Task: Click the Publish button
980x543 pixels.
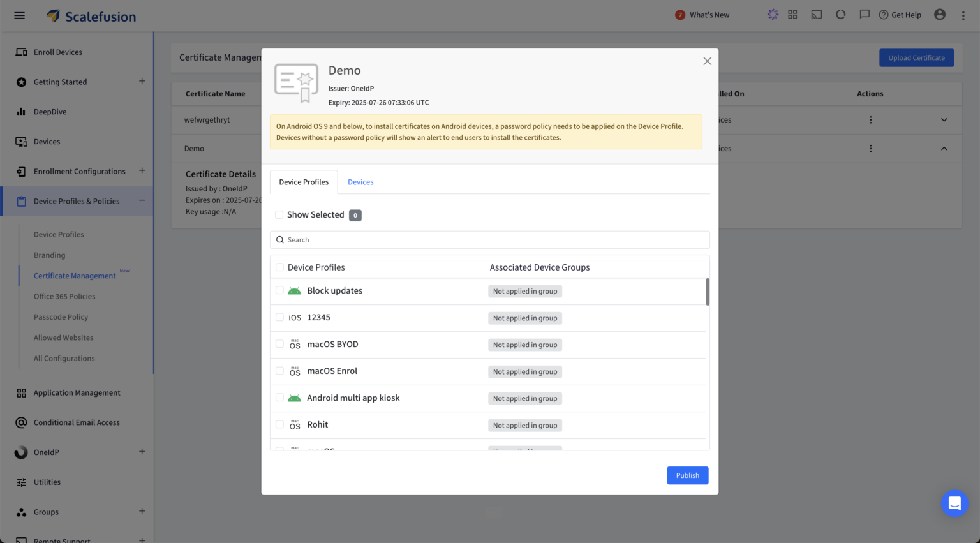Action: [x=688, y=475]
